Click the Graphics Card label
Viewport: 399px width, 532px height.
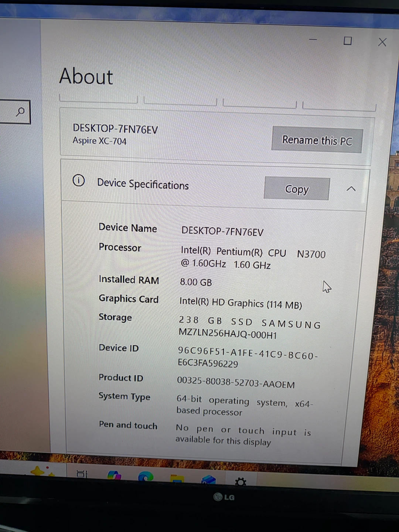[x=129, y=299]
